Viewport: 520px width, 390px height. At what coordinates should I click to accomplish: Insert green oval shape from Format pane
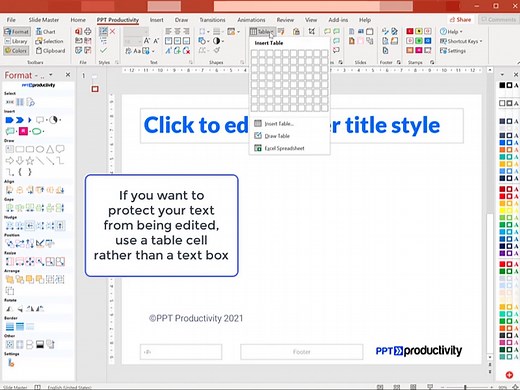pos(36,131)
